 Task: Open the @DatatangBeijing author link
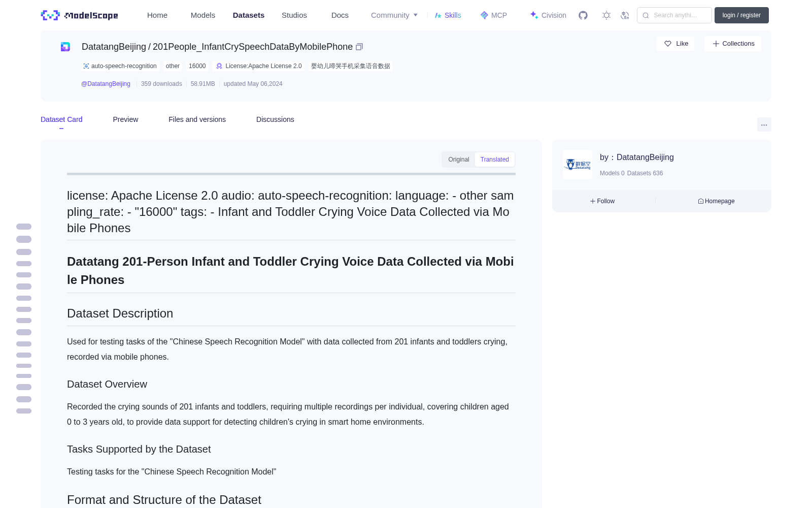(x=106, y=84)
